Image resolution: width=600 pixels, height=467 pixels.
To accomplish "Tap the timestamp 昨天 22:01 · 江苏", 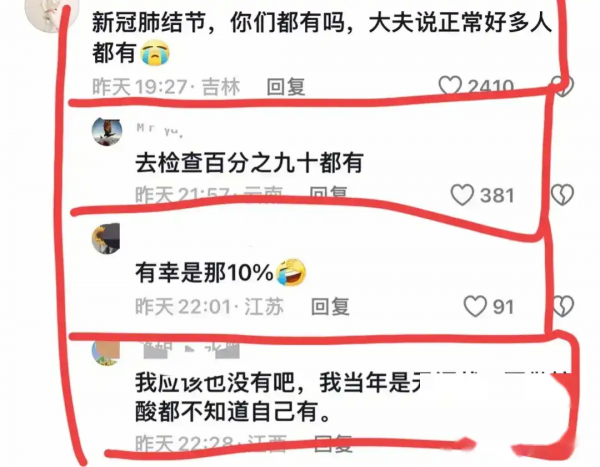I will click(210, 307).
